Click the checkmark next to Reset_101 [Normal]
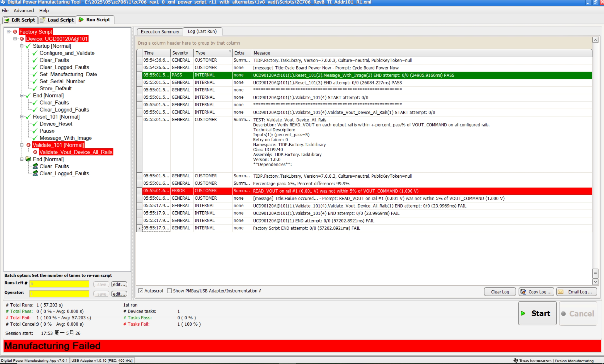604x364 pixels. click(x=28, y=117)
